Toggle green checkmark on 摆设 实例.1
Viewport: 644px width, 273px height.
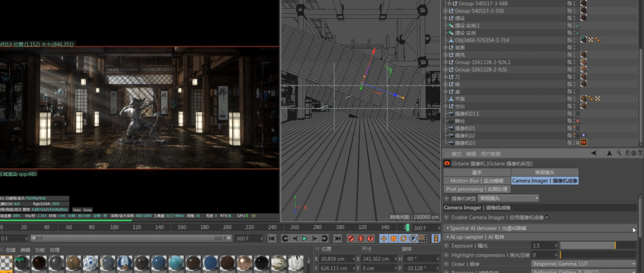(x=577, y=25)
